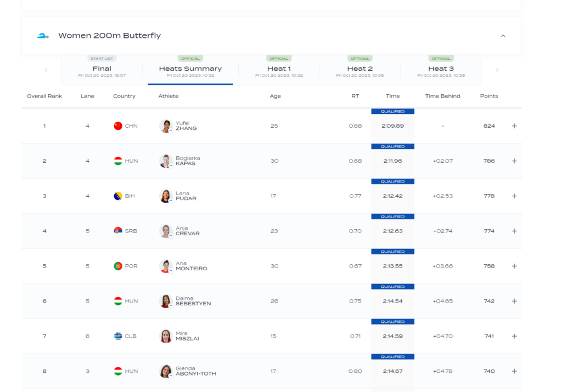The height and width of the screenshot is (392, 562).
Task: Switch to the Heat 1 tab
Action: pos(279,69)
